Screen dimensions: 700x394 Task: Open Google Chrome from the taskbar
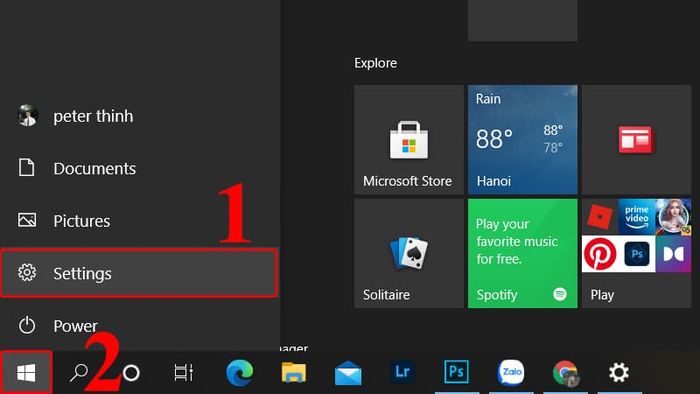(565, 373)
